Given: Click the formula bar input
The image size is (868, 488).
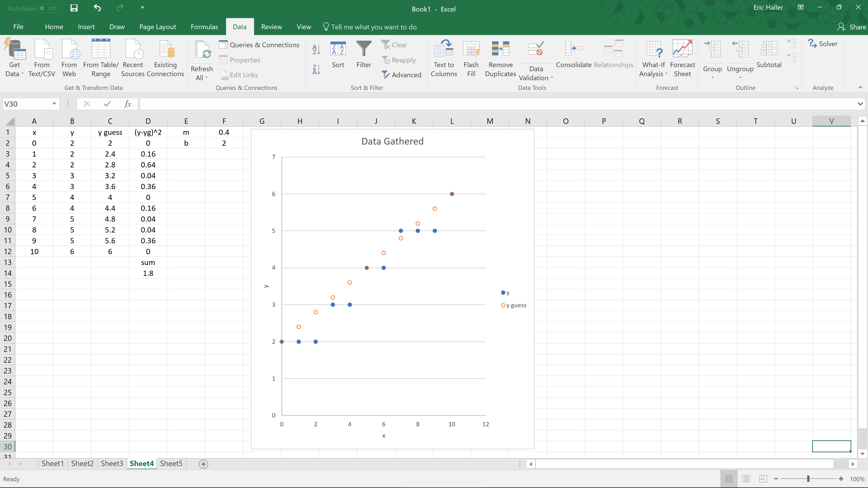Looking at the screenshot, I should 497,104.
